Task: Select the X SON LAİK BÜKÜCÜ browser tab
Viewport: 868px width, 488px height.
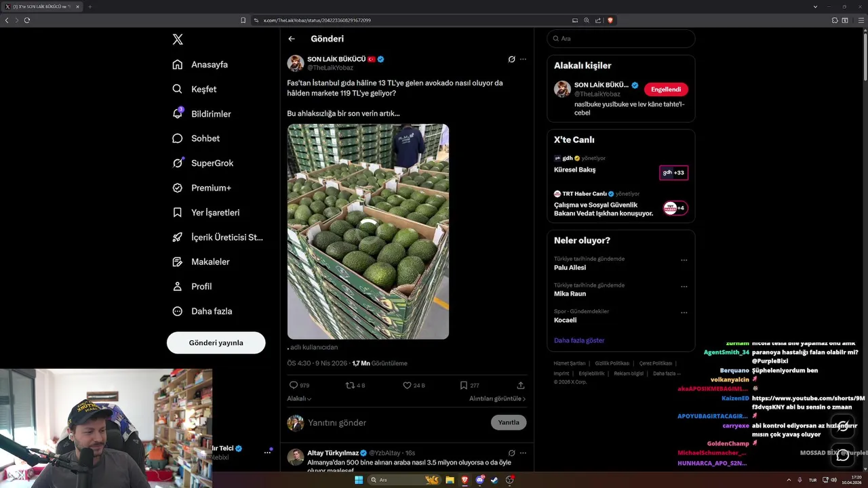Action: point(42,7)
